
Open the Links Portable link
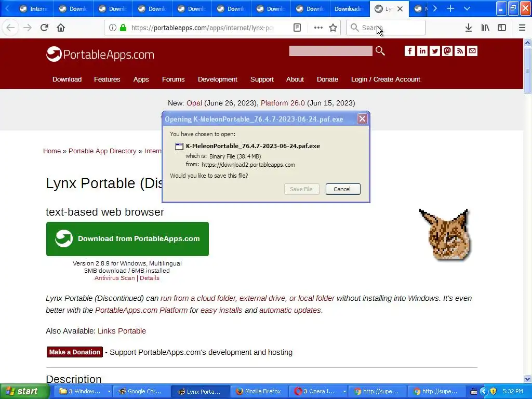tap(122, 331)
